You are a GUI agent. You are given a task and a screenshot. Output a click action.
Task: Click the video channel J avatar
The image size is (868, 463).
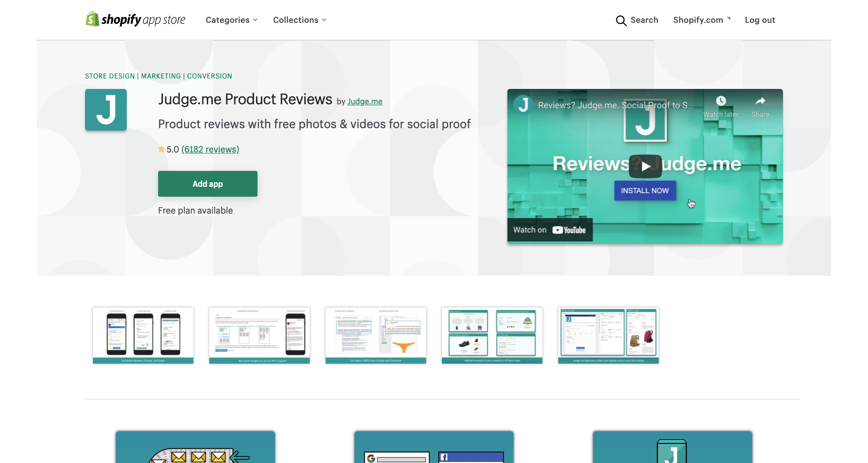523,105
